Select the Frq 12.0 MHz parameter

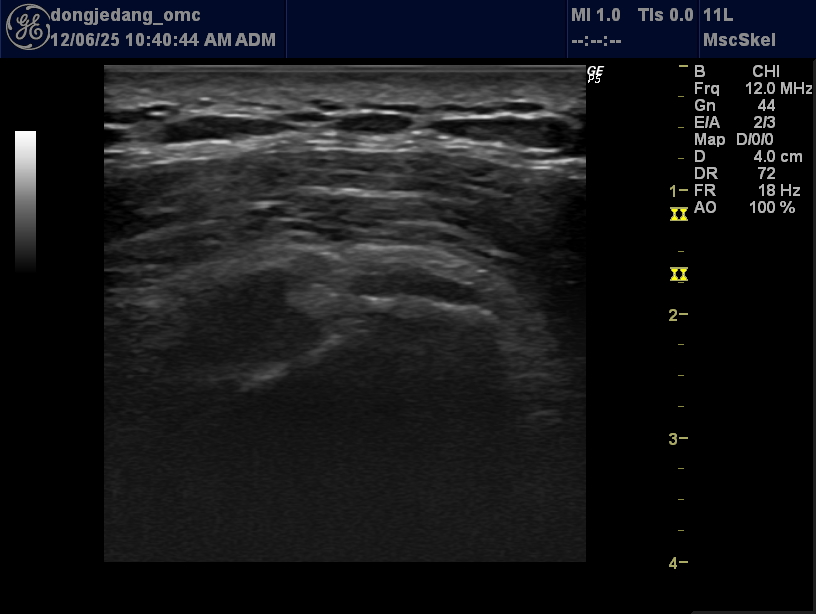(x=752, y=89)
